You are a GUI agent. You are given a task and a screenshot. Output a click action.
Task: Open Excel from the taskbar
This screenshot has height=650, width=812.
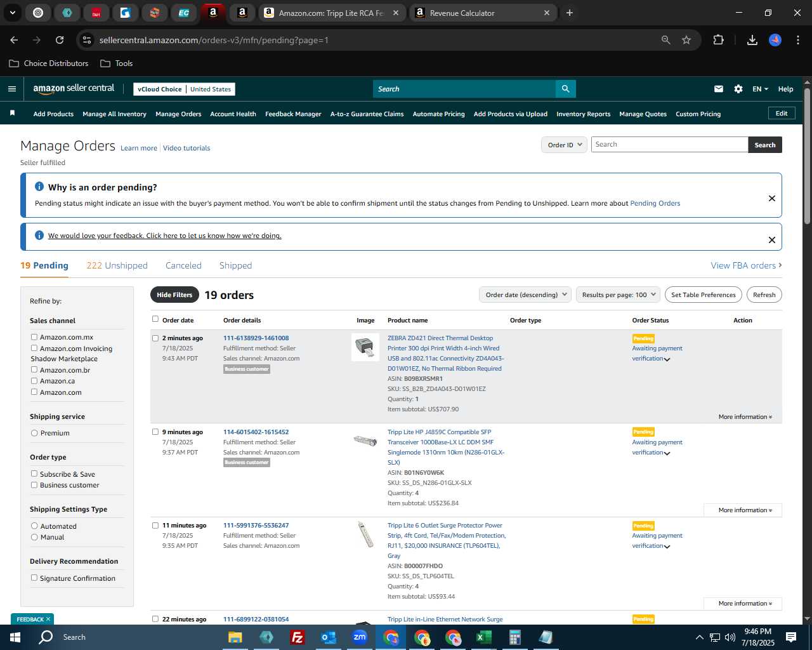click(x=483, y=637)
